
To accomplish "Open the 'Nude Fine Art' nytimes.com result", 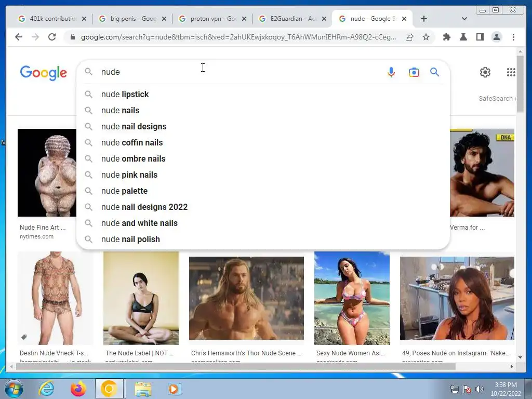I will pyautogui.click(x=43, y=228).
